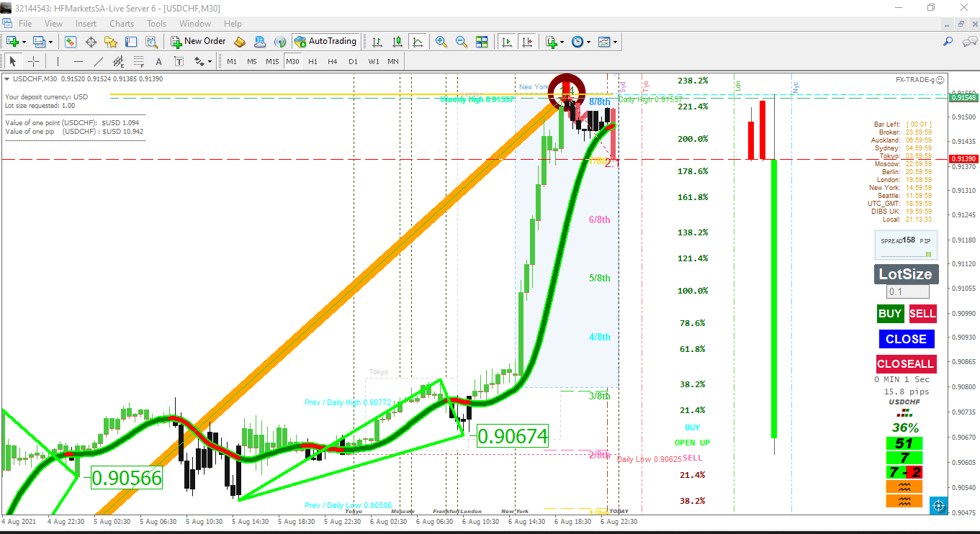This screenshot has height=534, width=980.
Task: Open the Tools menu
Action: pos(157,24)
